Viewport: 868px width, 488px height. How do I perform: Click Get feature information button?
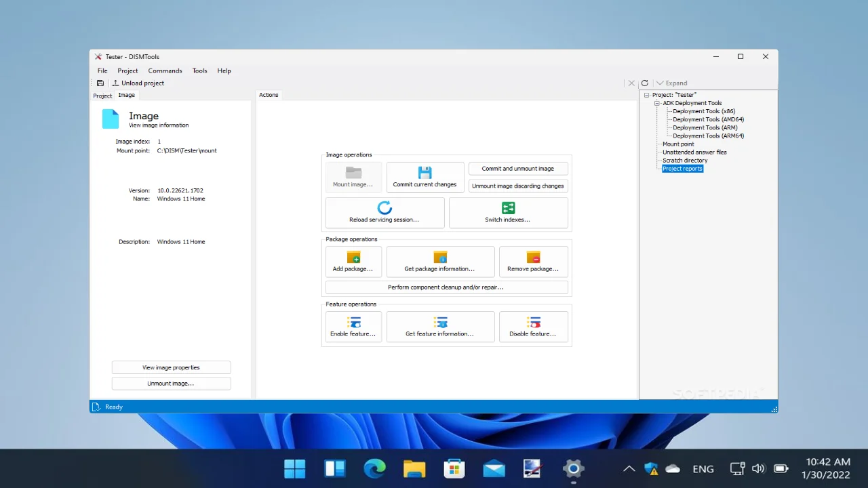[x=440, y=327]
